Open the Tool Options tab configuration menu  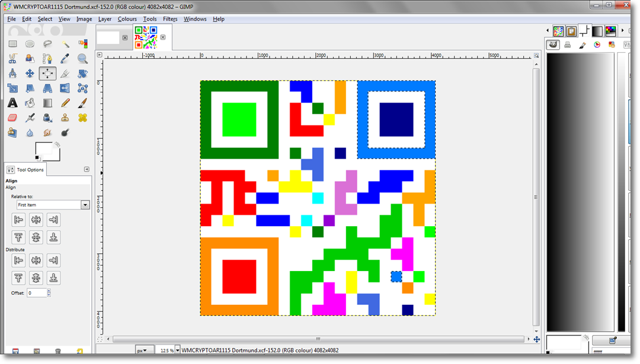click(x=87, y=169)
